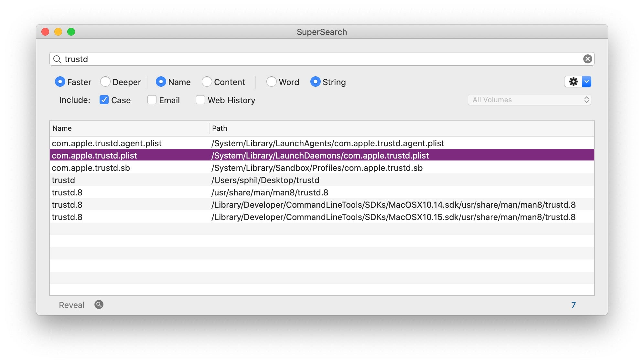
Task: Click the Reveal button
Action: [x=71, y=305]
